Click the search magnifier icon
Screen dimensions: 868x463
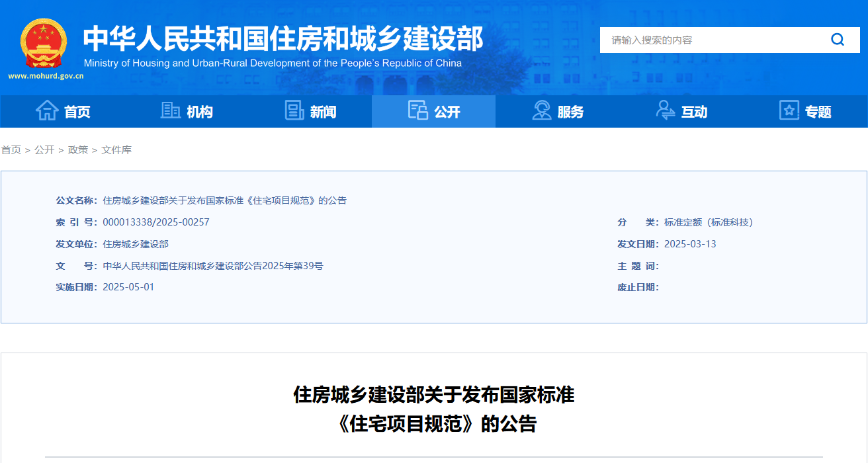[x=838, y=40]
